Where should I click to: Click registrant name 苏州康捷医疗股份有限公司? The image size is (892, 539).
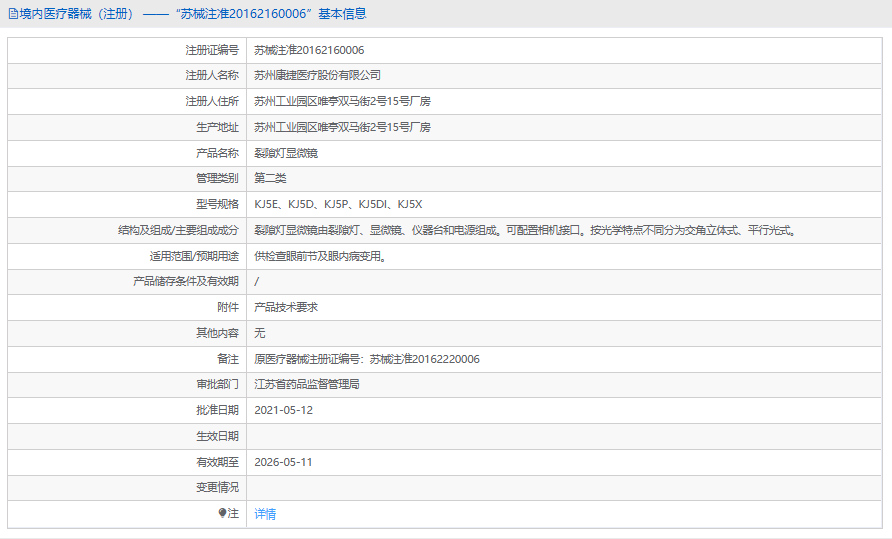pos(317,75)
